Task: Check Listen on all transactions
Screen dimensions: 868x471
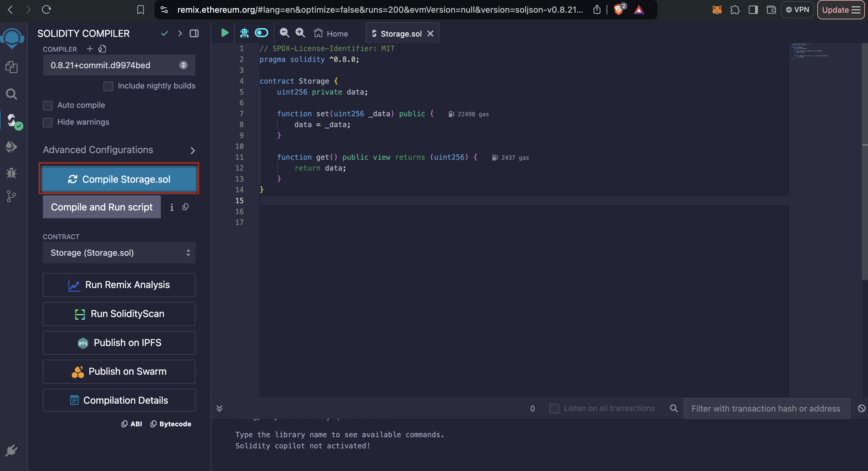Action: coord(554,408)
